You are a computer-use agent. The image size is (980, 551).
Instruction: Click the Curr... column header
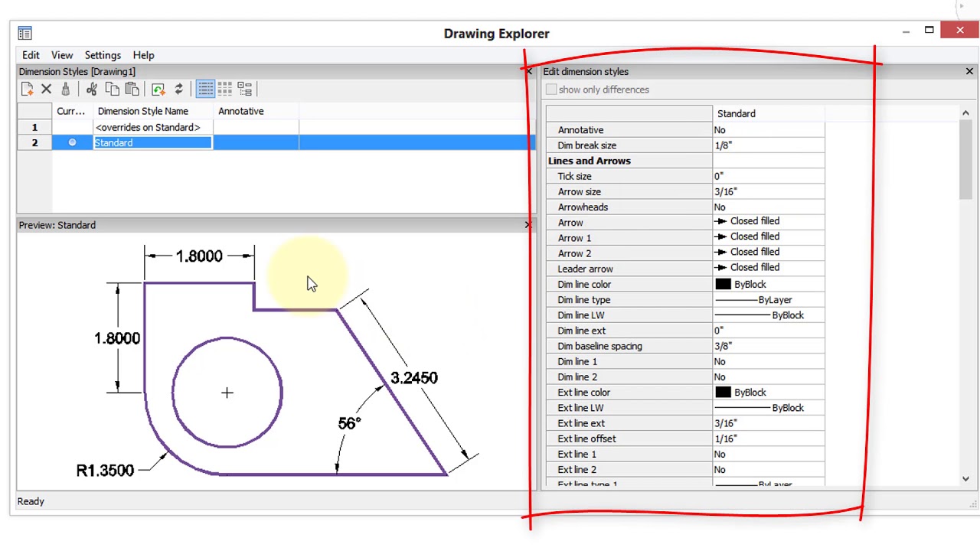pyautogui.click(x=72, y=111)
